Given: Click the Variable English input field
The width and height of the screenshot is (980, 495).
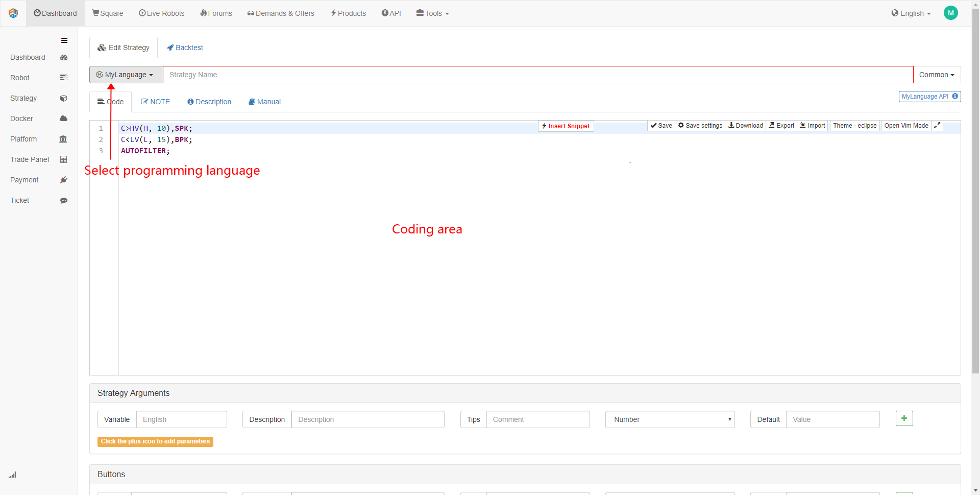Looking at the screenshot, I should [181, 419].
